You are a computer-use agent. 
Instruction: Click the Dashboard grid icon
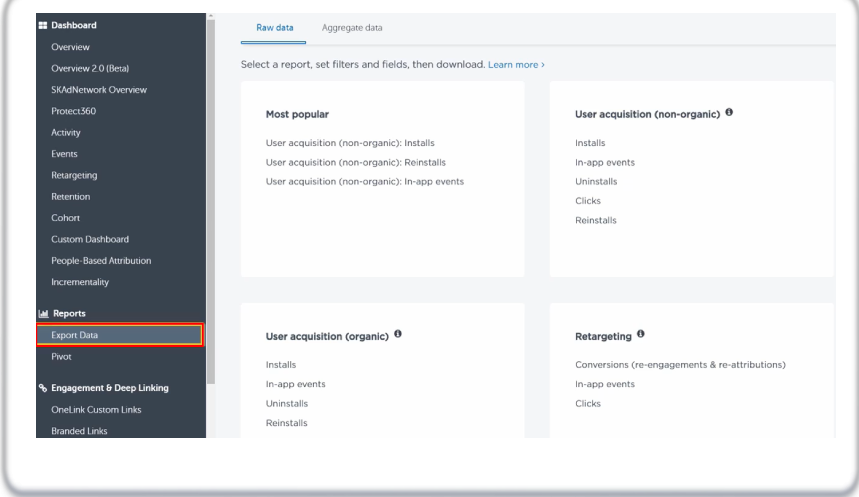click(x=43, y=25)
